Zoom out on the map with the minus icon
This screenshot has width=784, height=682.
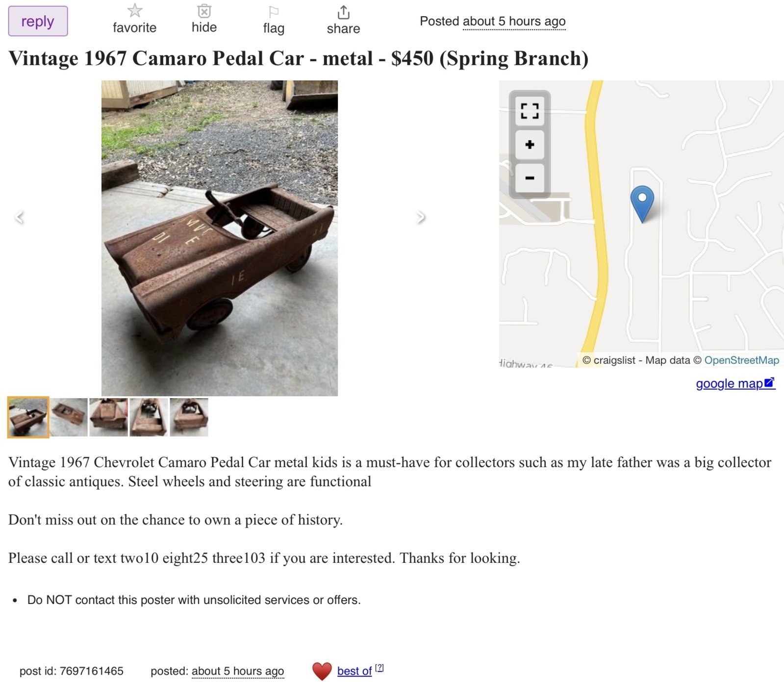coord(530,178)
